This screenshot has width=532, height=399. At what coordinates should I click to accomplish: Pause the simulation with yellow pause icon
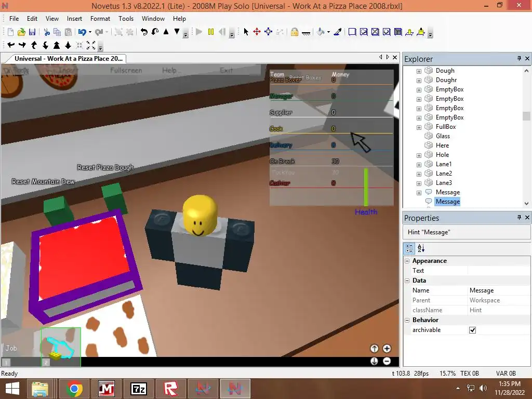point(211,32)
